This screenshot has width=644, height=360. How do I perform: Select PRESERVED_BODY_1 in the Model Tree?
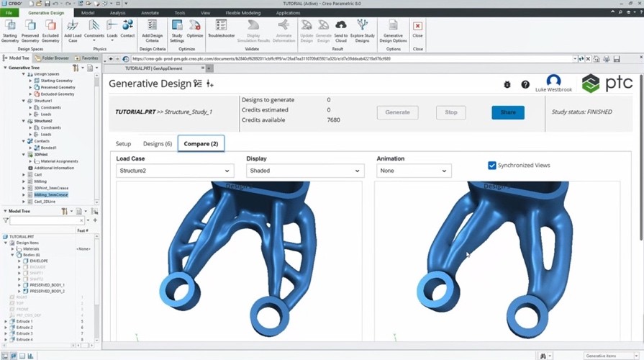point(47,285)
